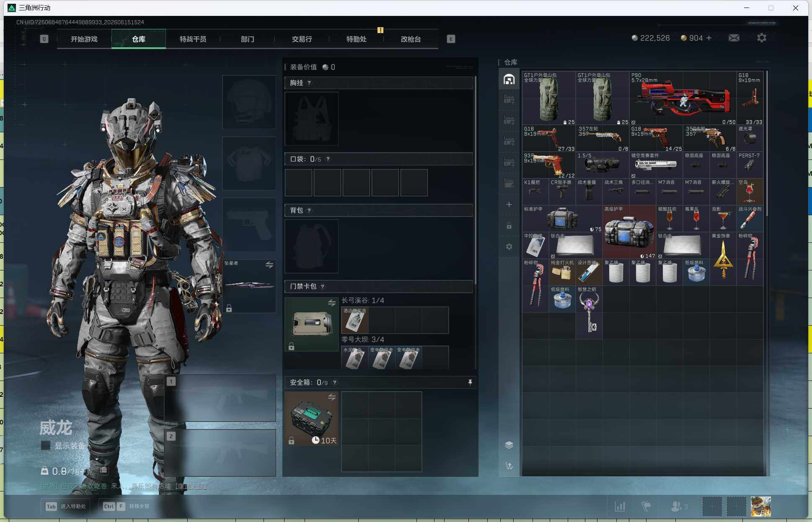Click the Ctrl F 转移全部 button
The image size is (812, 522).
(x=126, y=506)
